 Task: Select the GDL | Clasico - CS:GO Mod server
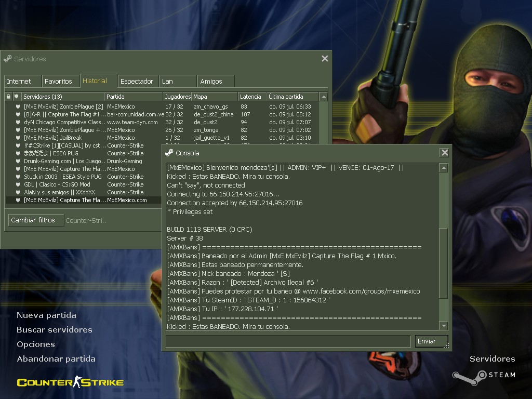click(x=84, y=184)
